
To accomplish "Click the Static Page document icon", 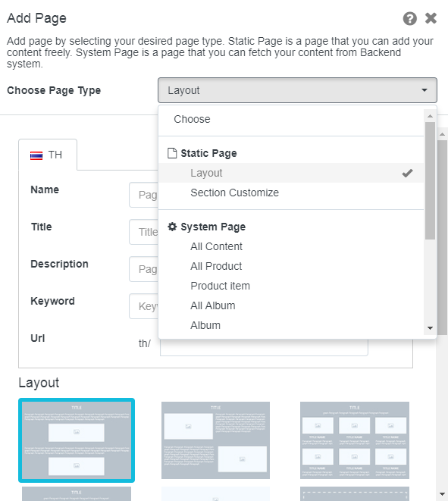I will point(172,153).
